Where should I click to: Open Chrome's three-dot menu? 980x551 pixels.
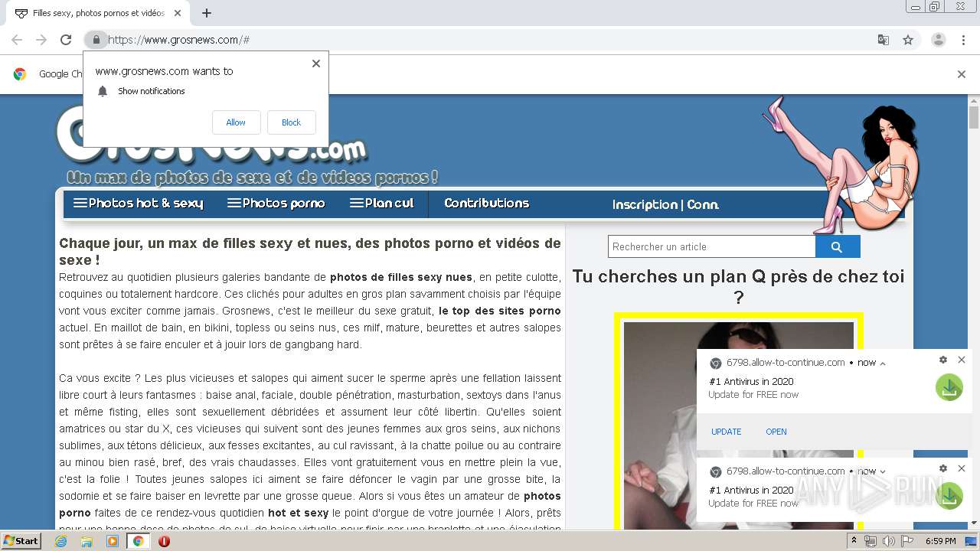coord(963,40)
